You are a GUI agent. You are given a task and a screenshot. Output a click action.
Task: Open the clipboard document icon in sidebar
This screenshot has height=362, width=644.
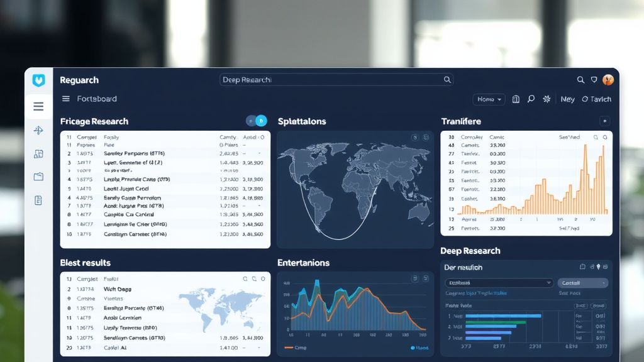[38, 200]
